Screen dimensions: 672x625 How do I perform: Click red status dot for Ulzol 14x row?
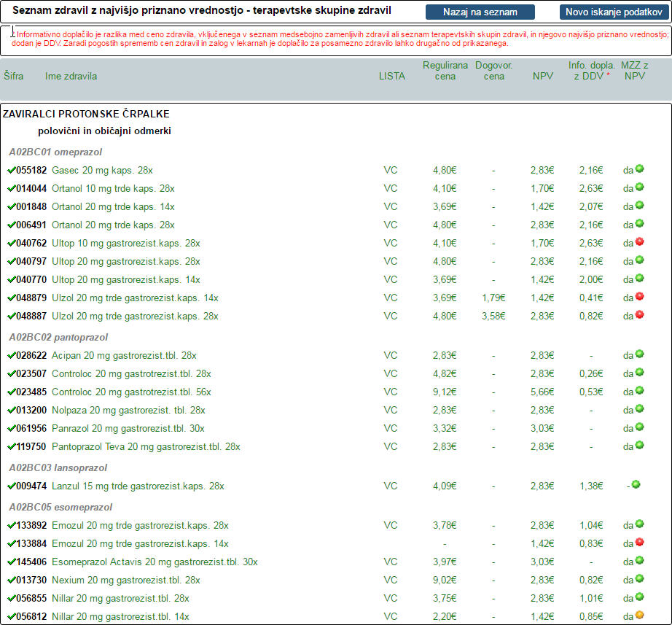pyautogui.click(x=639, y=297)
